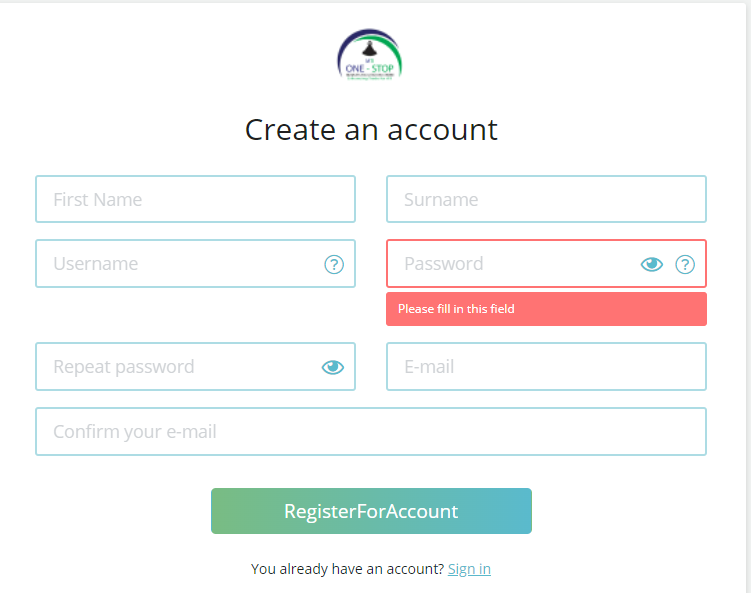Screen dimensions: 751x593
Task: Click the Confirm your e-mail field
Action: tap(371, 432)
